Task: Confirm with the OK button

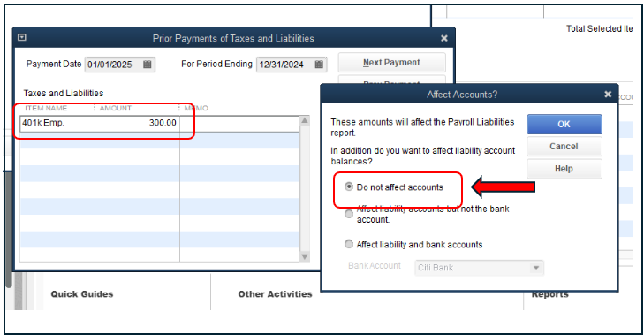Action: point(564,124)
